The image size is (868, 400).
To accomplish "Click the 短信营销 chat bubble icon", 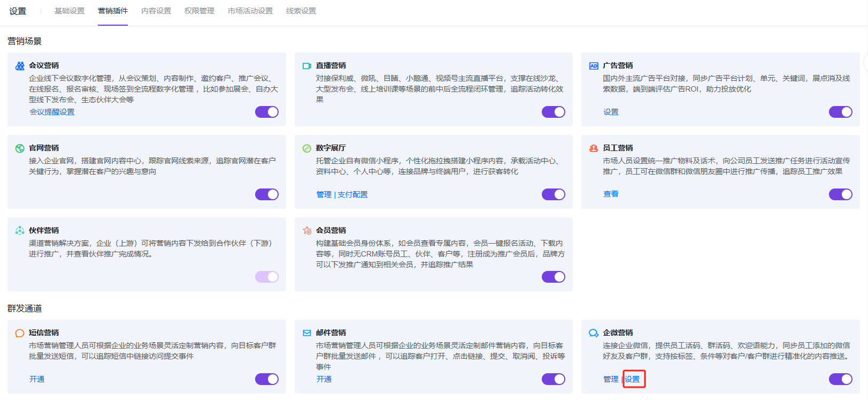I will [20, 333].
